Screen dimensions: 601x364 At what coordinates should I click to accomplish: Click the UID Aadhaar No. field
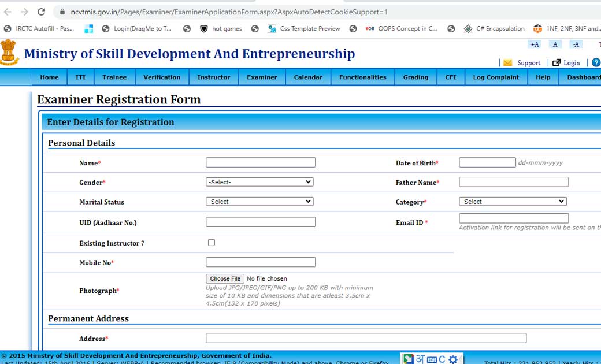(261, 222)
